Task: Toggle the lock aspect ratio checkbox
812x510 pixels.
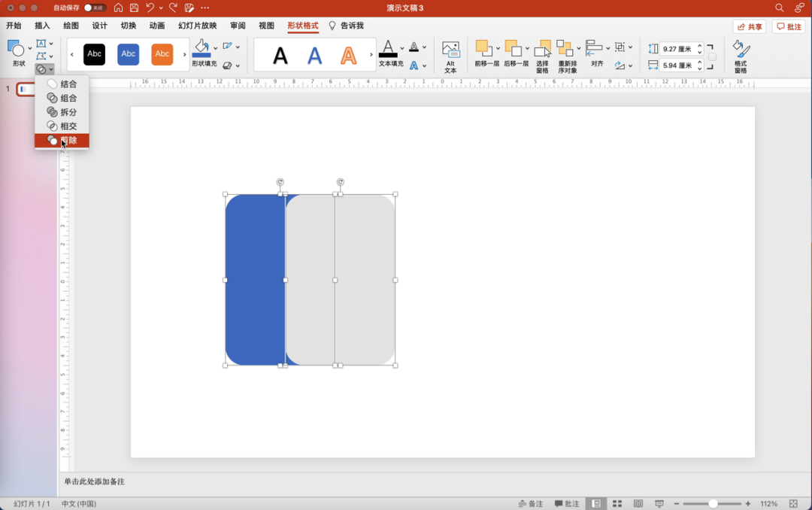Action: pyautogui.click(x=712, y=56)
